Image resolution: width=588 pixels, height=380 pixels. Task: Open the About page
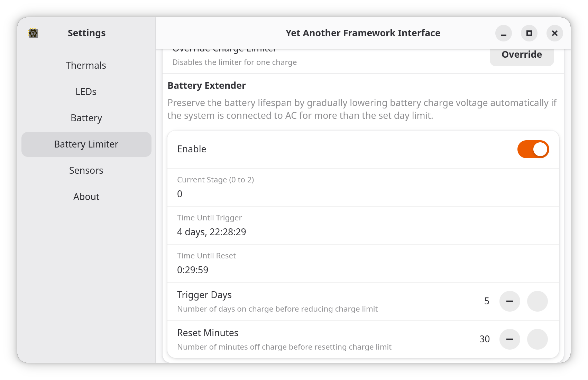[x=86, y=197]
